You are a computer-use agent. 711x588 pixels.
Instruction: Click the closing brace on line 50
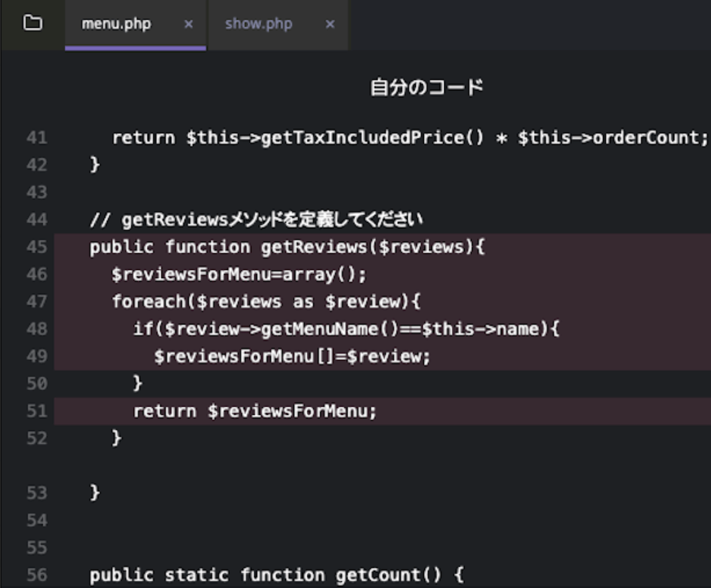pyautogui.click(x=138, y=383)
